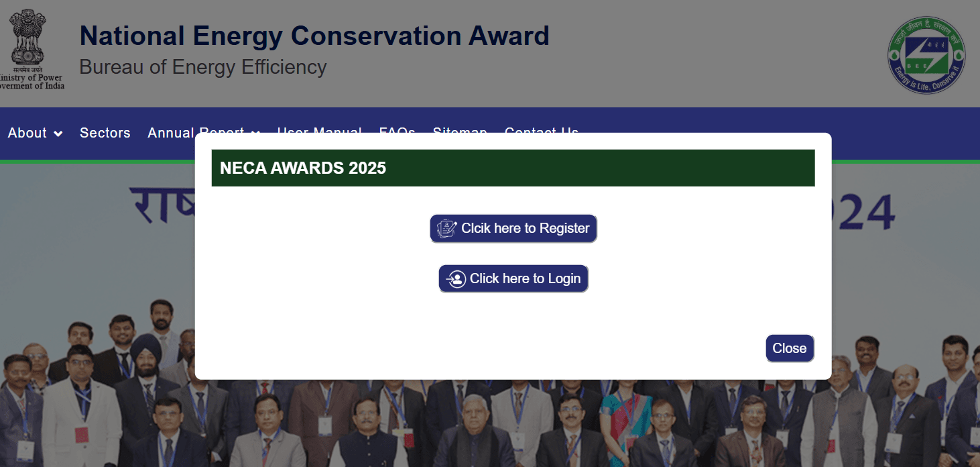The height and width of the screenshot is (467, 980).
Task: Open the Contact Us menu item
Action: 541,132
